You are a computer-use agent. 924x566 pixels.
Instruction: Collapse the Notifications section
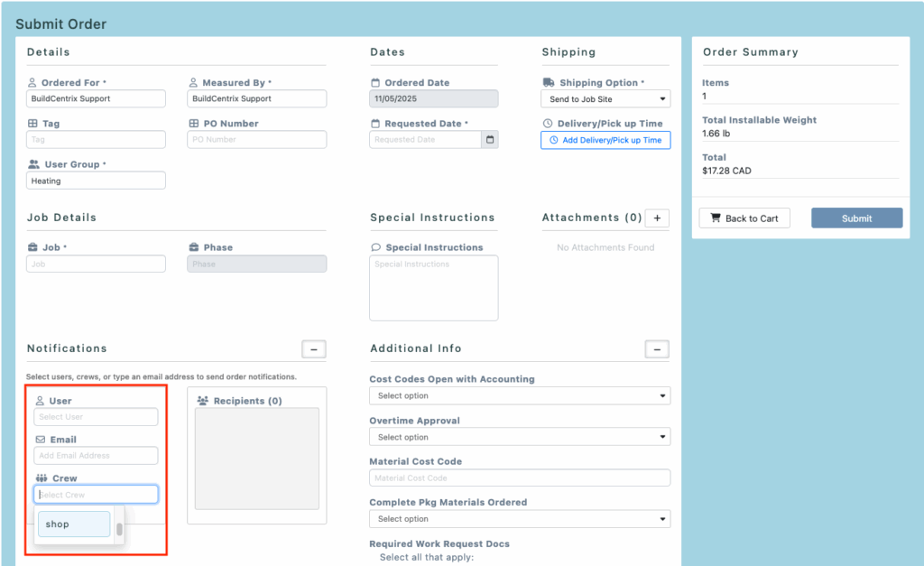pyautogui.click(x=313, y=349)
